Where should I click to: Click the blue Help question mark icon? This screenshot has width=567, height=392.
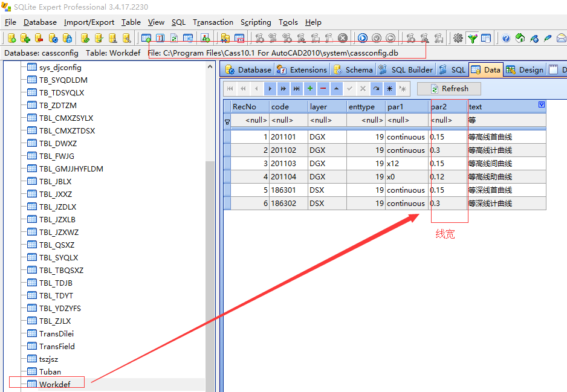[506, 38]
